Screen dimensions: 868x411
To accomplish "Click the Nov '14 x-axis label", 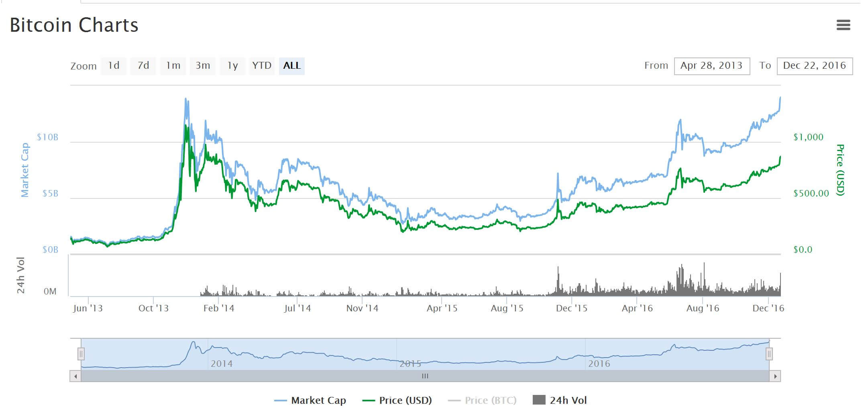I will click(x=362, y=308).
